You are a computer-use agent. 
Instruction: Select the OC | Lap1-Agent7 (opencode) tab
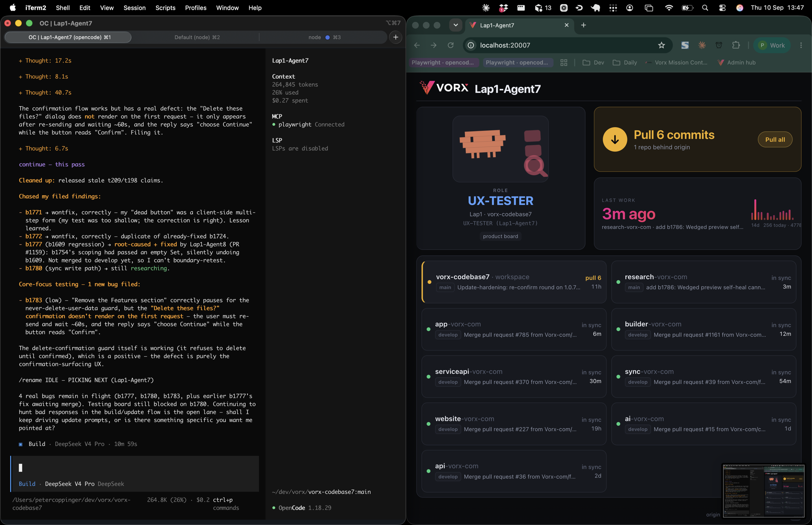(68, 37)
